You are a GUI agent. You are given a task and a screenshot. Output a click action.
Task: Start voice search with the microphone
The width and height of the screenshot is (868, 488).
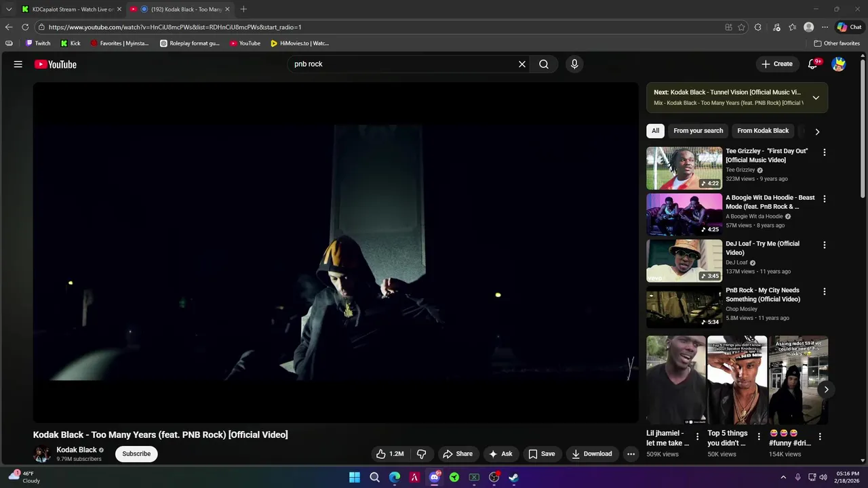574,64
